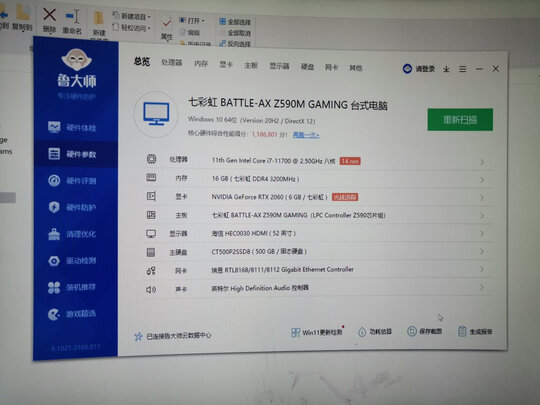The width and height of the screenshot is (540, 405).
Task: Open 硬件防护 in the sidebar
Action: click(72, 207)
